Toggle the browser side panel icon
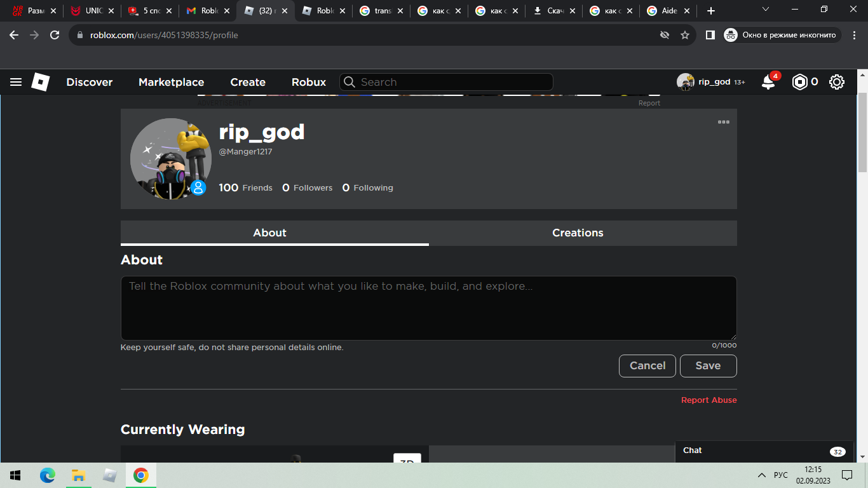The image size is (868, 488). 710,35
